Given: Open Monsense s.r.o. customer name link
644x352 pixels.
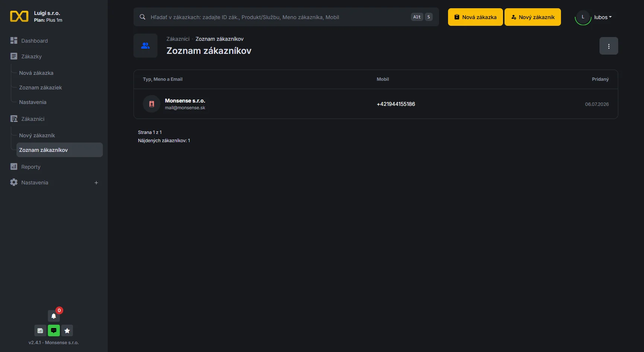Looking at the screenshot, I should click(x=185, y=101).
